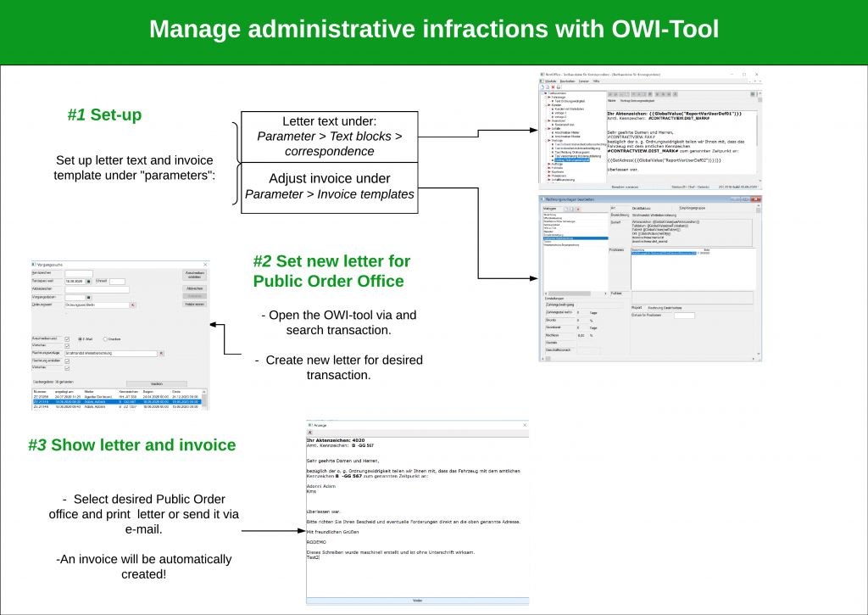This screenshot has height=615, width=868.
Task: Click the Aktenzeichen input field in Vorgangssuche
Action: point(97,289)
